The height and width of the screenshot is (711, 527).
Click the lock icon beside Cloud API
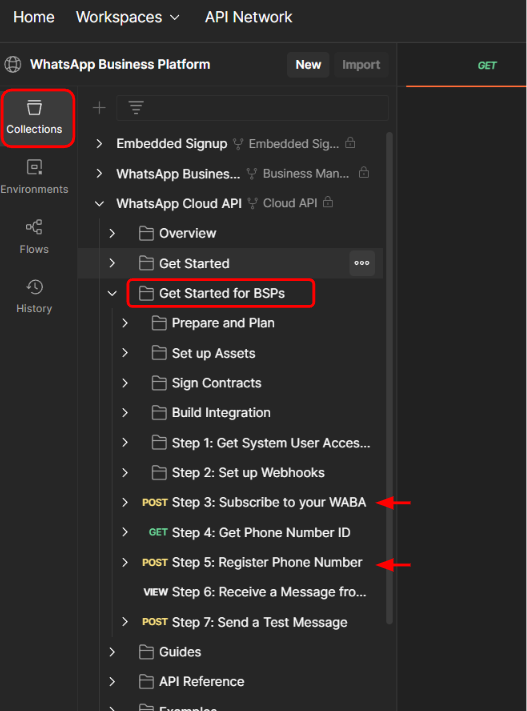coord(328,202)
